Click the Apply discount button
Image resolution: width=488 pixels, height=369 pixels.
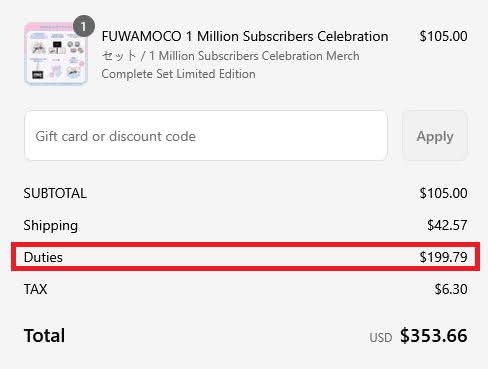435,136
